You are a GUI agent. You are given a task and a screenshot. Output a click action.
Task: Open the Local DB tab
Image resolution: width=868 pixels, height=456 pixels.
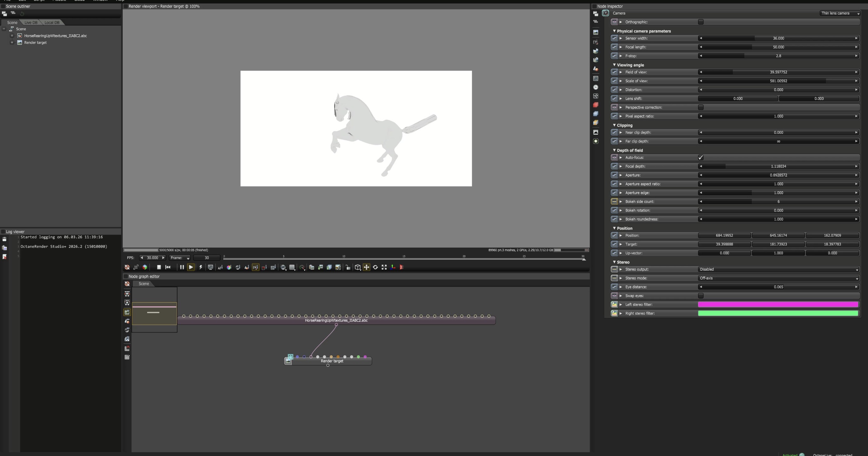click(52, 23)
